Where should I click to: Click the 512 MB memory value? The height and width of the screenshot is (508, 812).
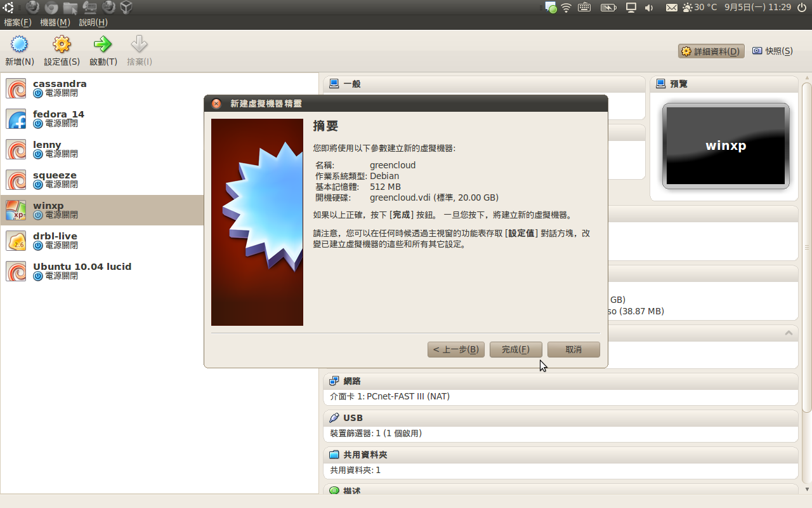pyautogui.click(x=385, y=187)
